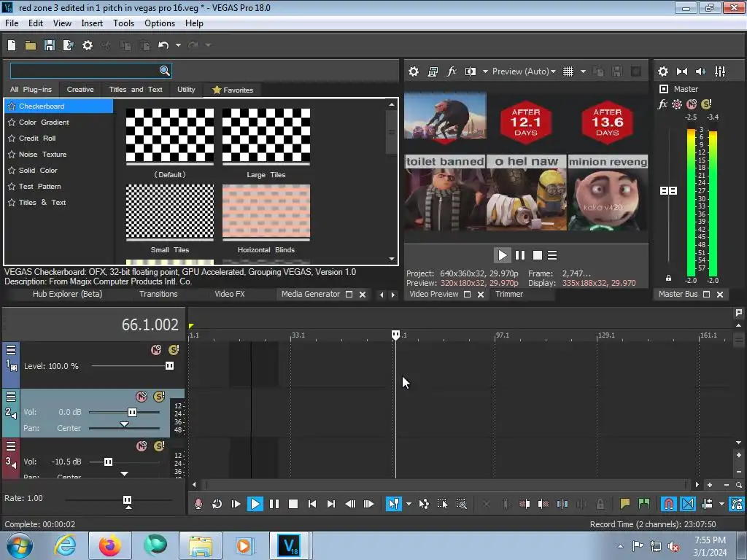
Task: Switch to the Trimmer tab
Action: tap(509, 294)
